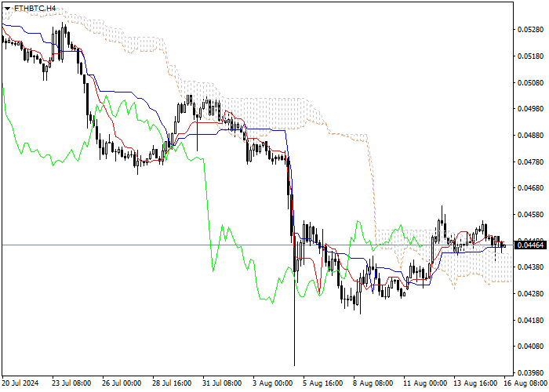Click the 23 Jul 08:00 time label
This screenshot has height=392, width=549.
(x=72, y=383)
